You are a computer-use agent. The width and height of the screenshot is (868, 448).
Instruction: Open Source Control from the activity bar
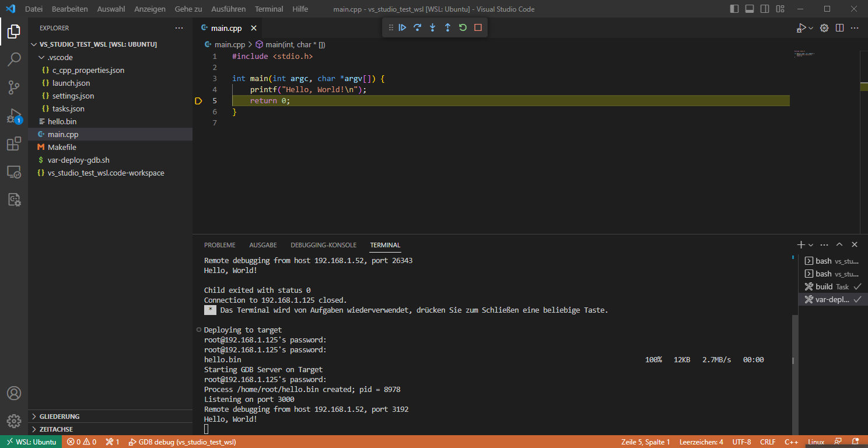[x=14, y=87]
